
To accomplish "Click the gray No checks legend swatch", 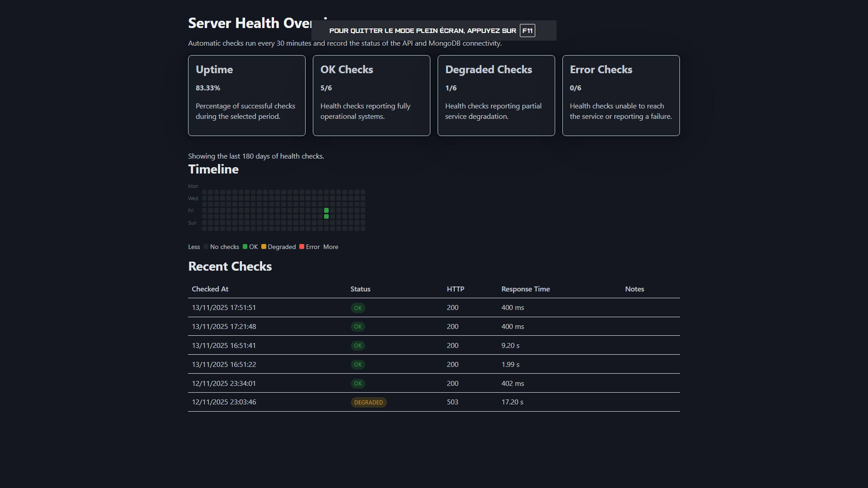I will 206,247.
